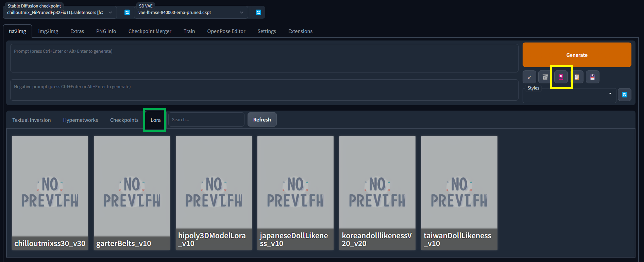
Task: Open the OpenPose Editor tab
Action: tap(226, 31)
